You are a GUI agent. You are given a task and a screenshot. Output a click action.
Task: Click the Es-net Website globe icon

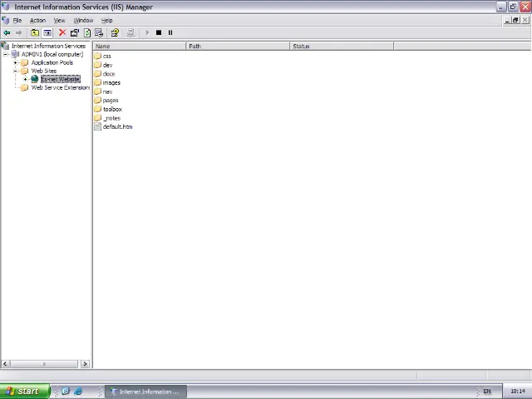(35, 79)
